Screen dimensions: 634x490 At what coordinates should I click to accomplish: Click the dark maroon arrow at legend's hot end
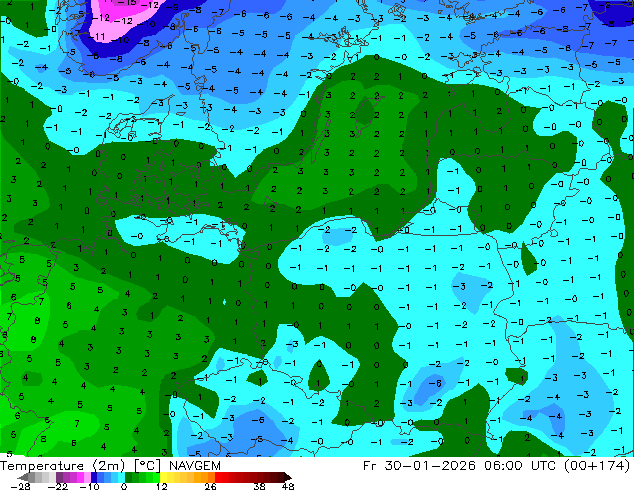[288, 477]
